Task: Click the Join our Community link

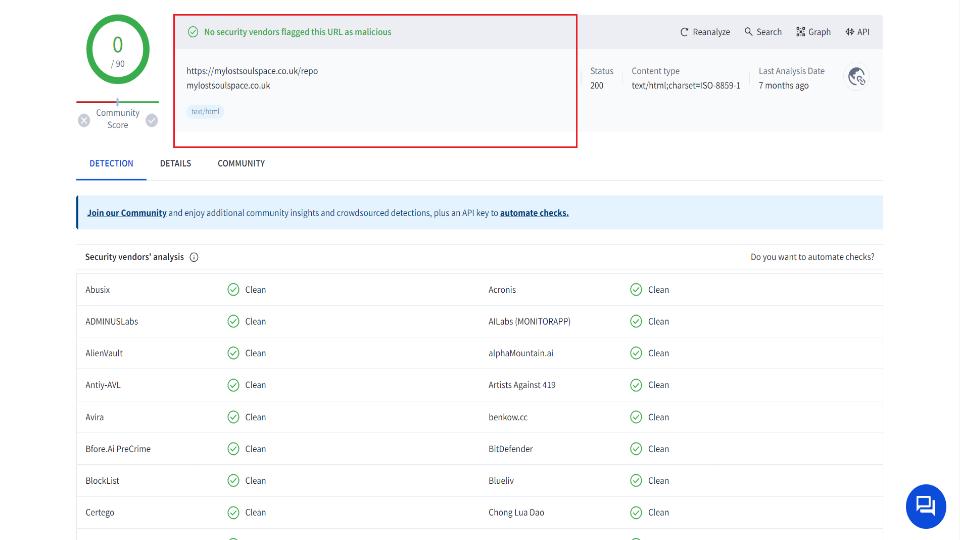Action: click(126, 213)
